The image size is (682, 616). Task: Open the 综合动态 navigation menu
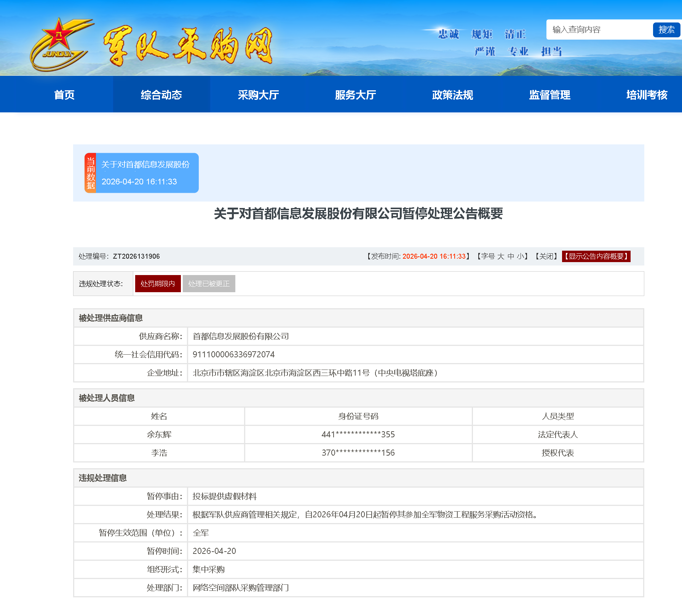(x=161, y=95)
